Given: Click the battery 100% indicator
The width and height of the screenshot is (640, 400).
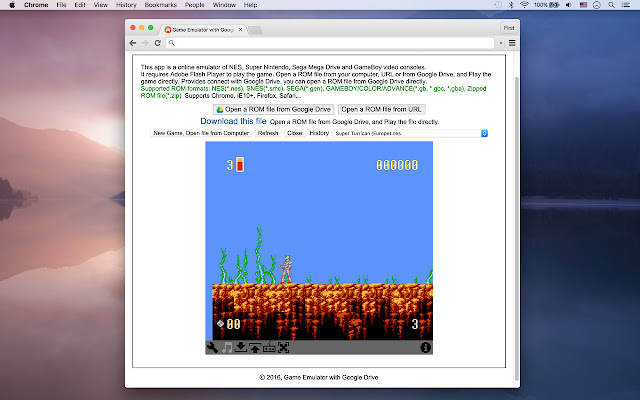Looking at the screenshot, I should 547,5.
